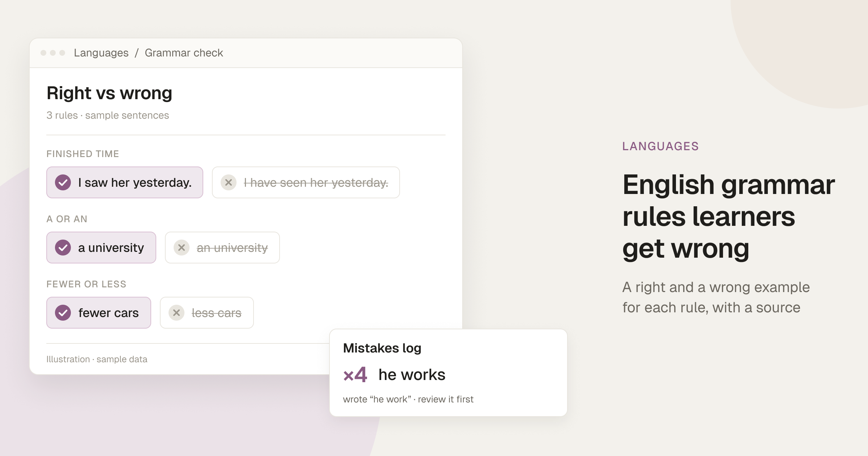The width and height of the screenshot is (868, 456).
Task: Click the purple ×4 count in Mistakes log
Action: [x=355, y=375]
